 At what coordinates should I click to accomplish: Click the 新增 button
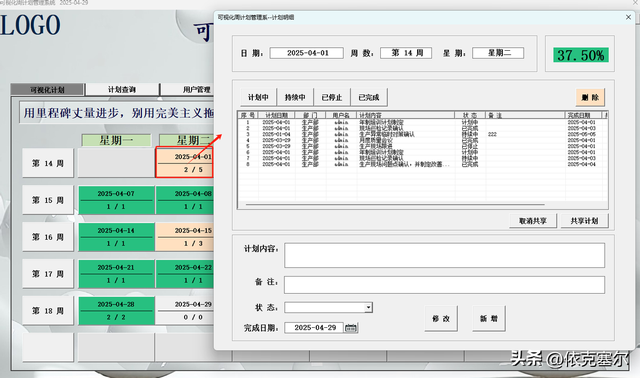489,318
